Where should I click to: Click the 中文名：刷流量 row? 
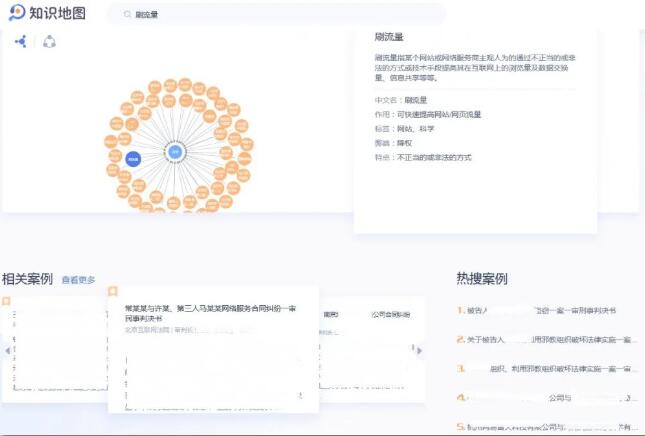[401, 100]
